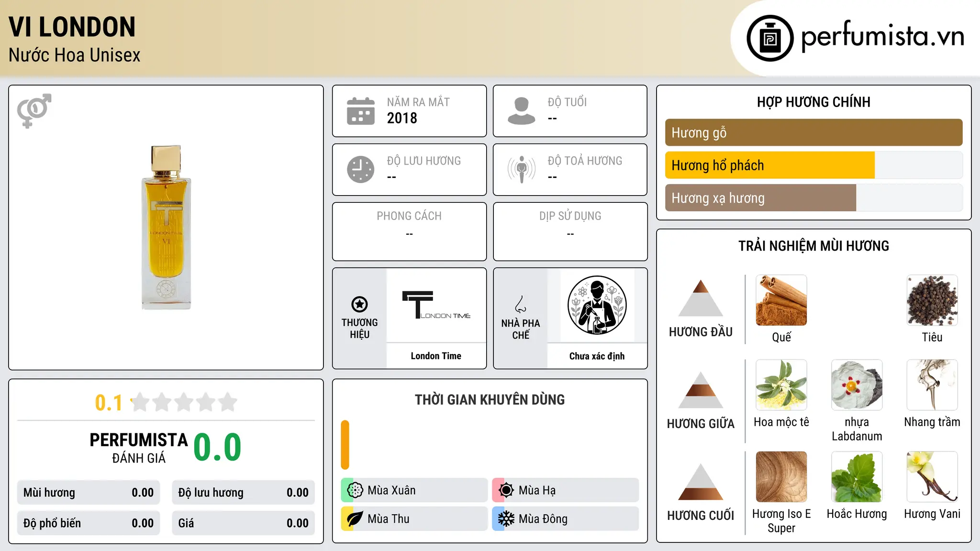Screen dimensions: 980x551
Task: Click the Hương hổ phách accord bar
Action: coord(813,165)
